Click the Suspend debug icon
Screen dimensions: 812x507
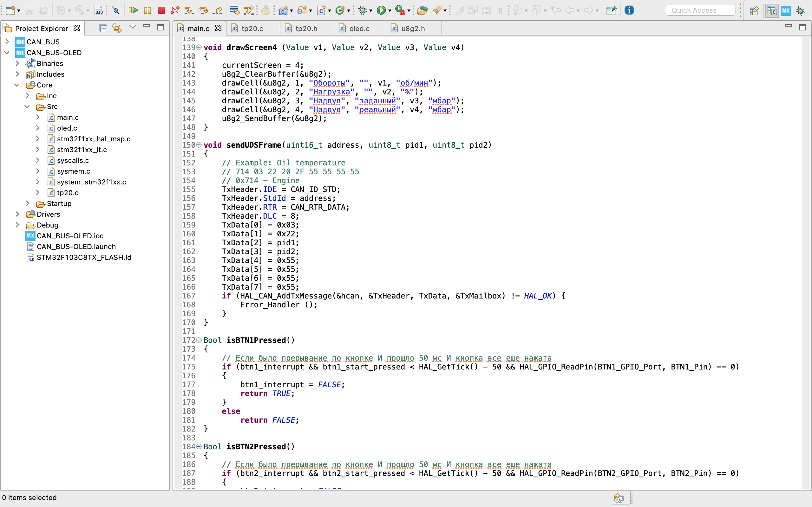pyautogui.click(x=148, y=10)
